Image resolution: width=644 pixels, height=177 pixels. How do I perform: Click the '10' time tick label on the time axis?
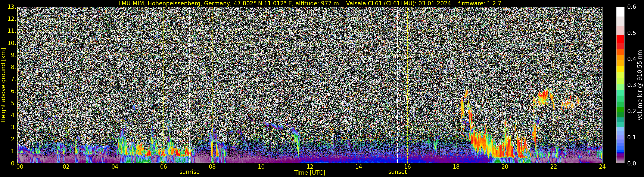tap(261, 167)
